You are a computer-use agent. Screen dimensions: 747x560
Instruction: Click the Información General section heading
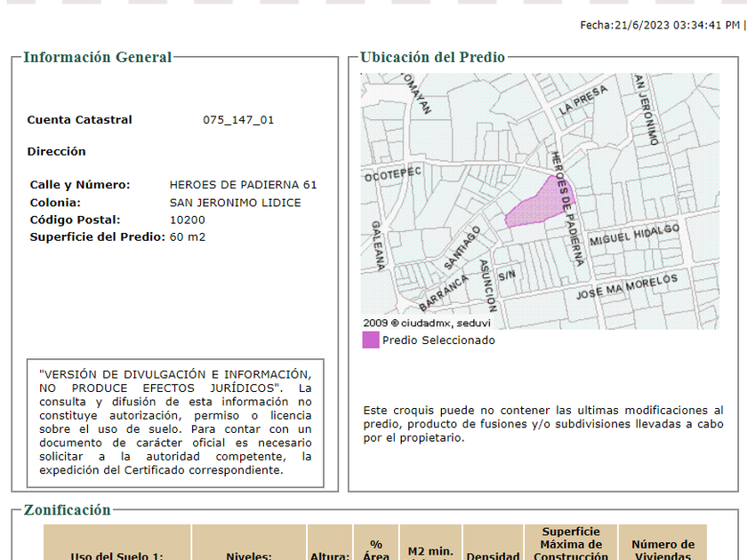tap(97, 58)
